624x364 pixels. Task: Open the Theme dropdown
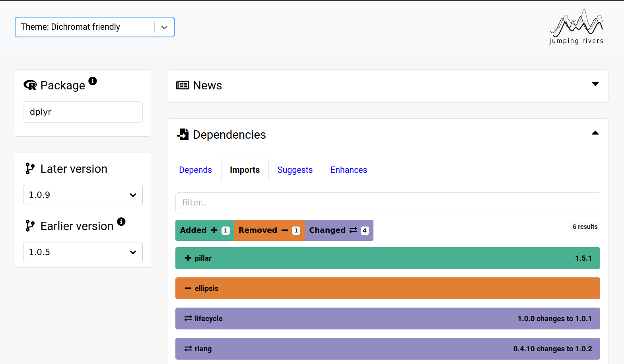95,27
